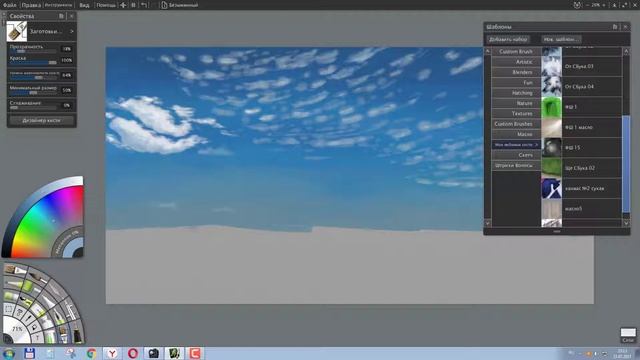The height and width of the screenshot is (360, 640).
Task: Open the Правка menu
Action: click(x=31, y=5)
